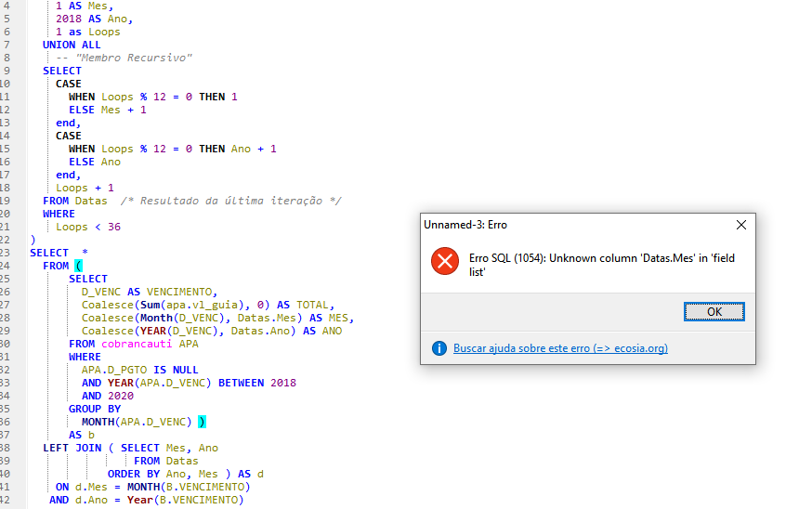Click the comment '-- "Membro Recursivo"'
The image size is (812, 509).
pos(124,58)
